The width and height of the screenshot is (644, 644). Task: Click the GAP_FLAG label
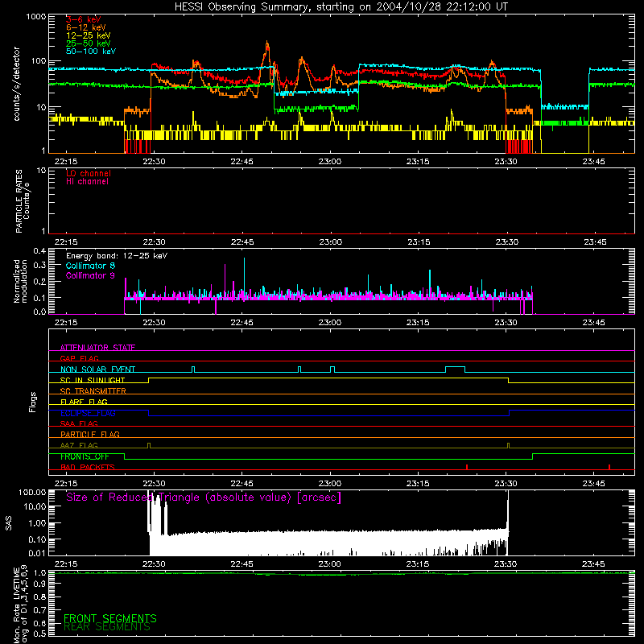[x=79, y=358]
